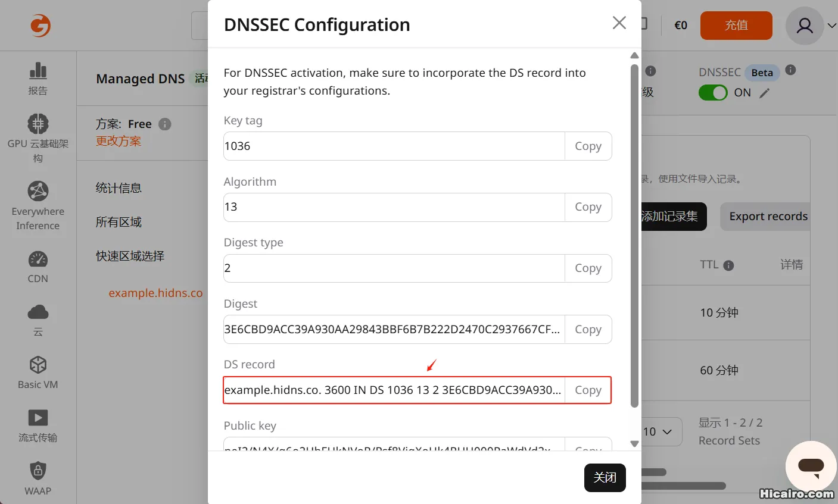Open the WAAP shield icon
Image resolution: width=838 pixels, height=504 pixels.
click(38, 471)
